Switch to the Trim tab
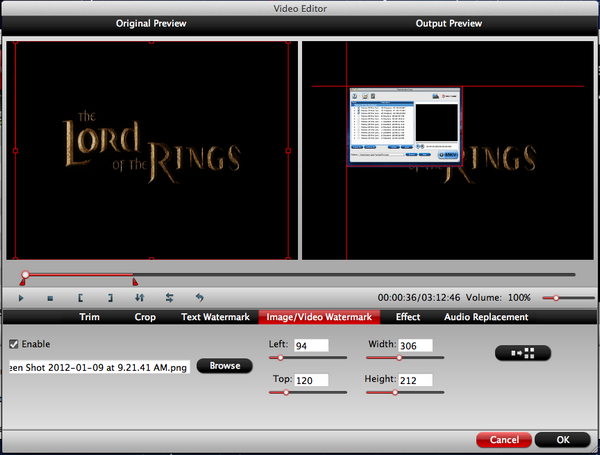The width and height of the screenshot is (600, 455). point(90,317)
